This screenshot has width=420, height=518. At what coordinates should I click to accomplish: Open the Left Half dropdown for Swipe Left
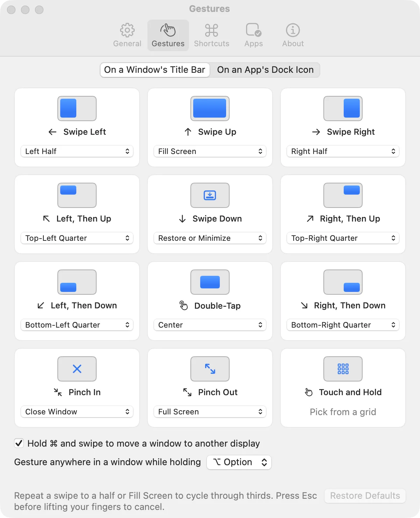(77, 151)
